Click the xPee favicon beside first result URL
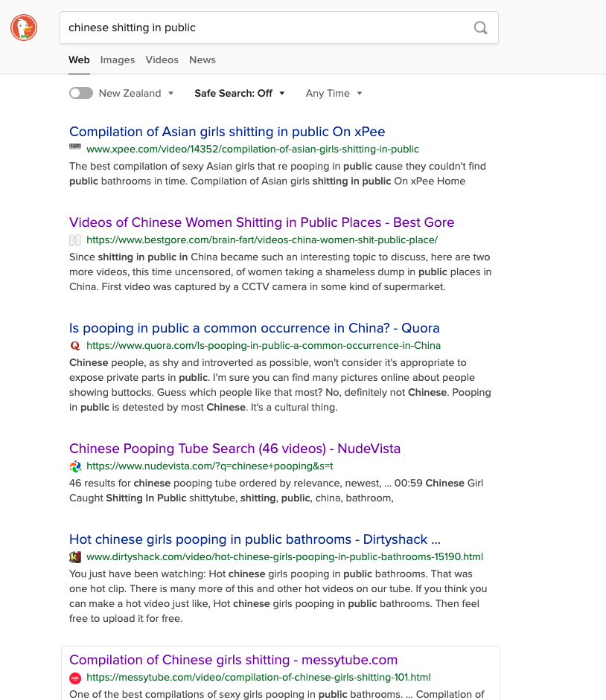Screen dimensions: 606x700 pos(75,147)
